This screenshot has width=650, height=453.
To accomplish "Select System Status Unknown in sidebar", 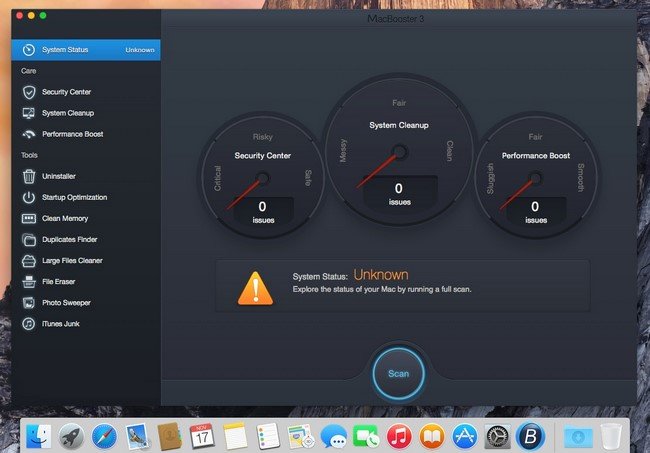I will click(x=86, y=50).
